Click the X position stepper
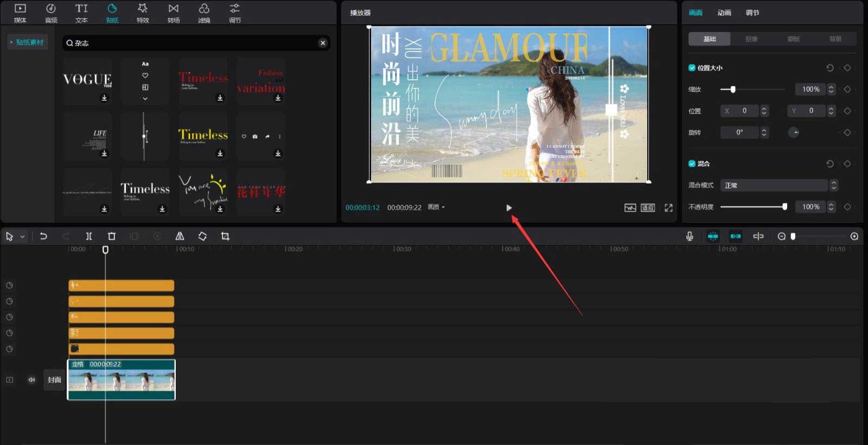 [x=764, y=111]
